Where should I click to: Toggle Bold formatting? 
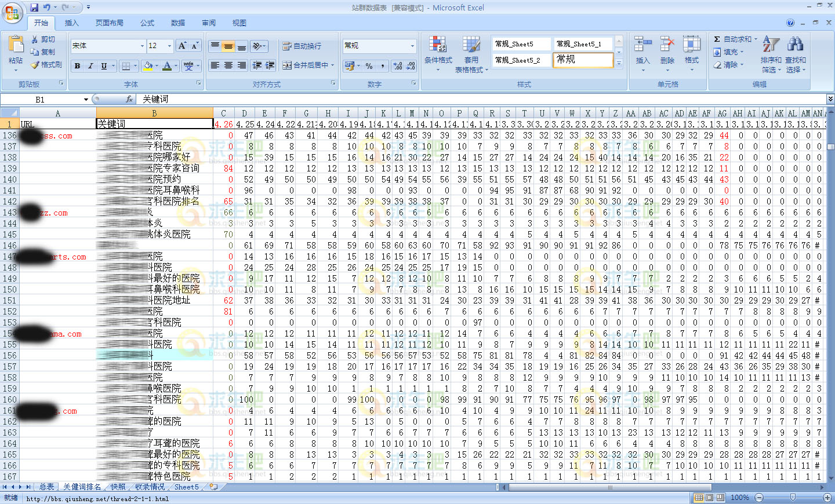coord(77,66)
